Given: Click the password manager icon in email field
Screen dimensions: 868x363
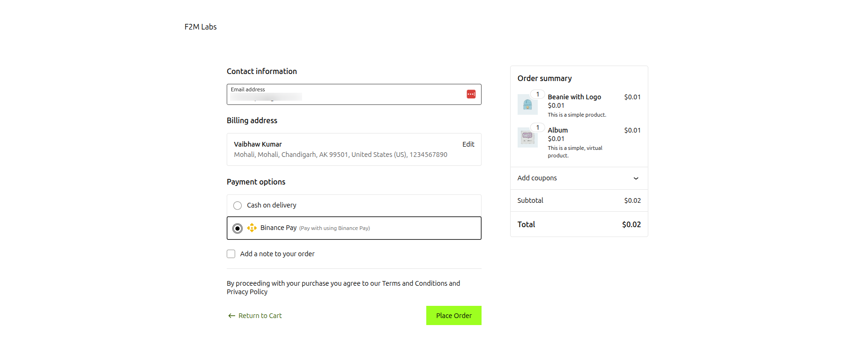Looking at the screenshot, I should point(471,94).
